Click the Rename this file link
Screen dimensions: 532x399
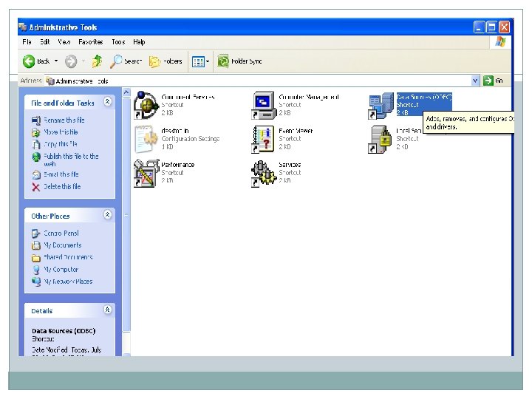64,120
